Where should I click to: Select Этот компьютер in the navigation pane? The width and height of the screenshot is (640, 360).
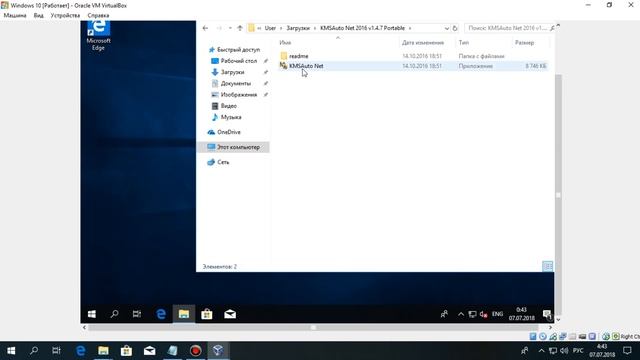[x=233, y=147]
